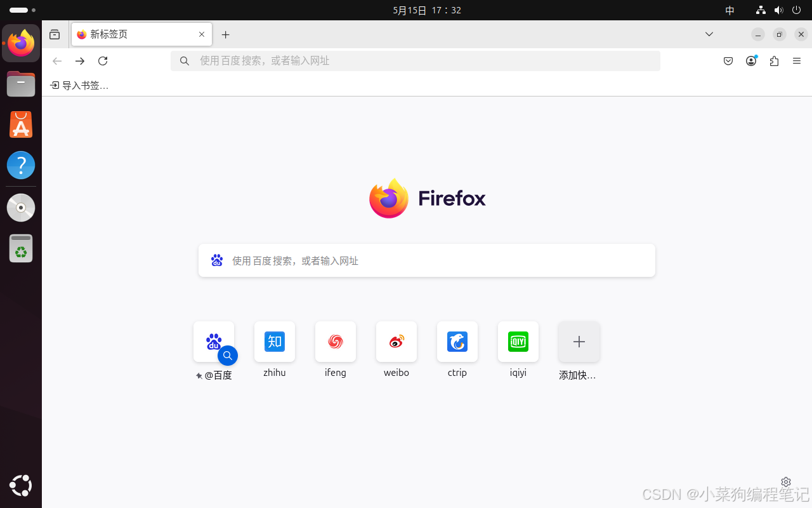
Task: Click the network status icon
Action: pos(761,10)
